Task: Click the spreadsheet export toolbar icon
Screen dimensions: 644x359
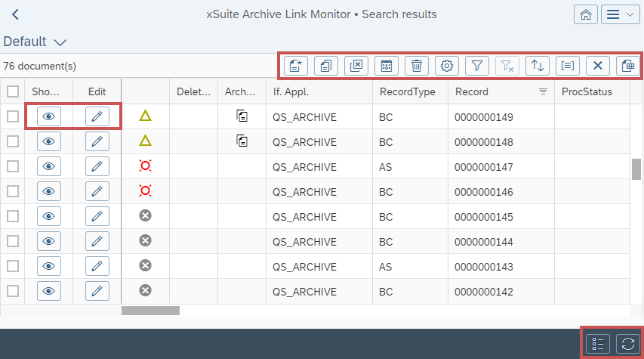Action: point(628,66)
